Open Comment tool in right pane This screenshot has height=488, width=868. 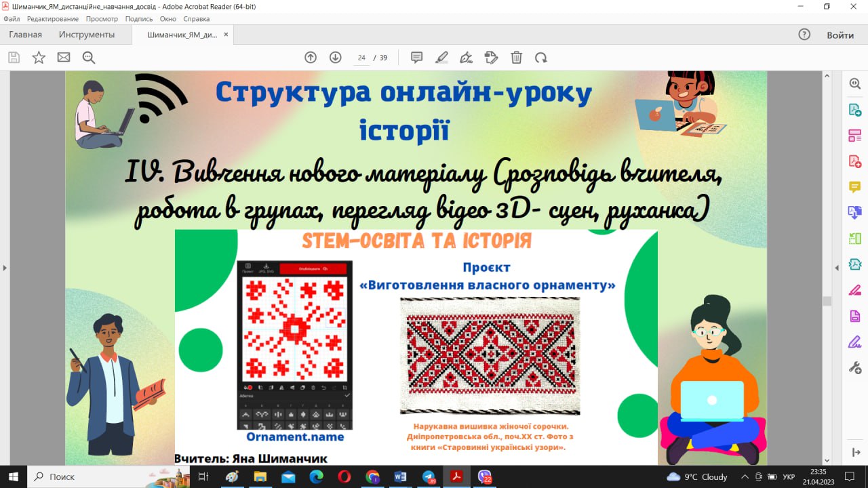(x=855, y=187)
